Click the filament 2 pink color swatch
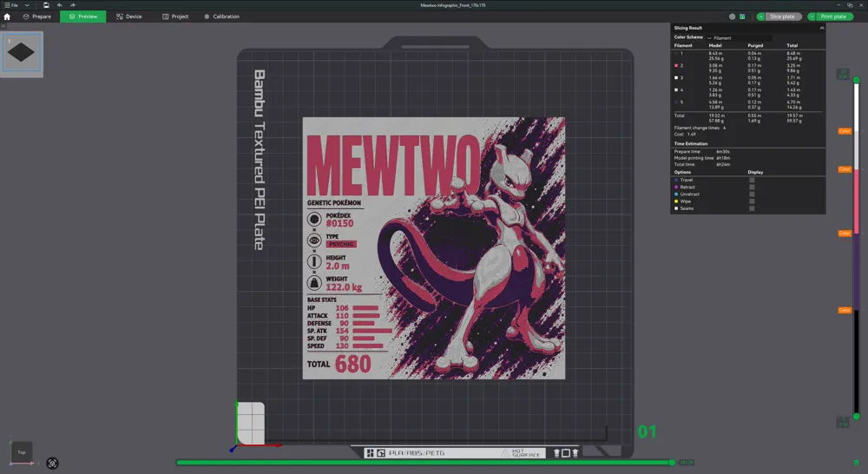 676,65
